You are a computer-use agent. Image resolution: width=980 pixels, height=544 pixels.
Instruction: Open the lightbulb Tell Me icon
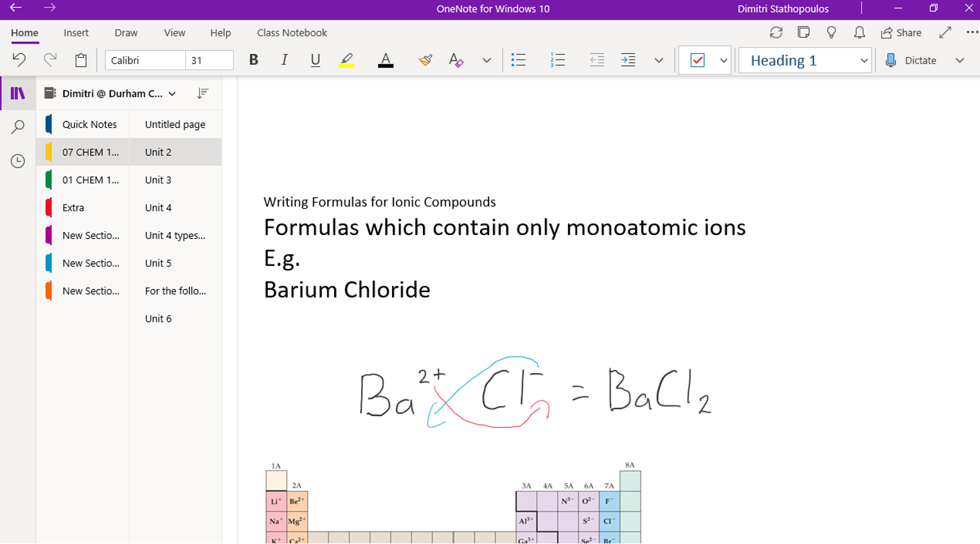coord(831,33)
